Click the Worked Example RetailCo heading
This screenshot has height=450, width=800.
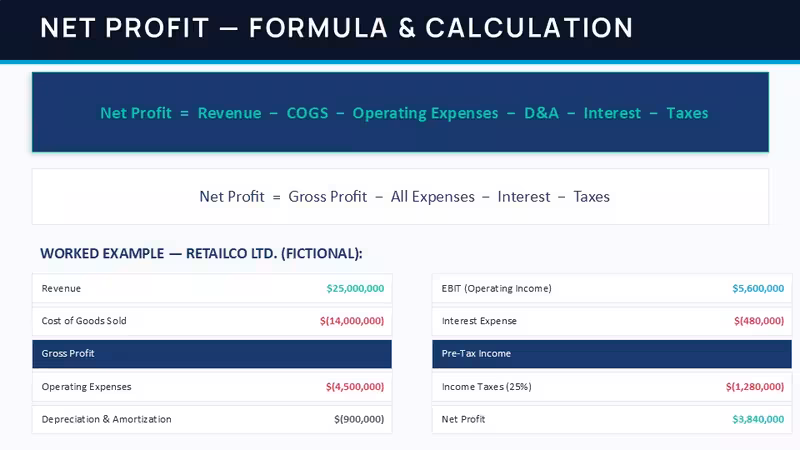coord(201,254)
